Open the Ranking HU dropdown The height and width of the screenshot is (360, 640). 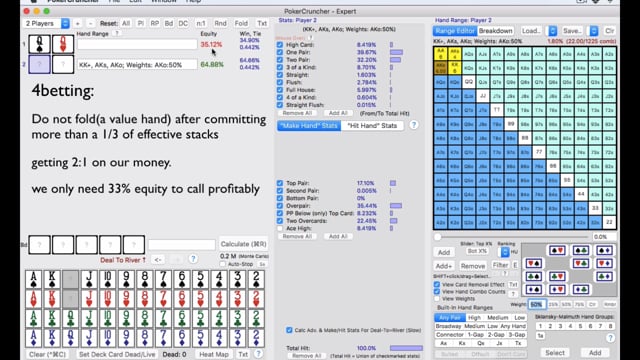click(505, 252)
